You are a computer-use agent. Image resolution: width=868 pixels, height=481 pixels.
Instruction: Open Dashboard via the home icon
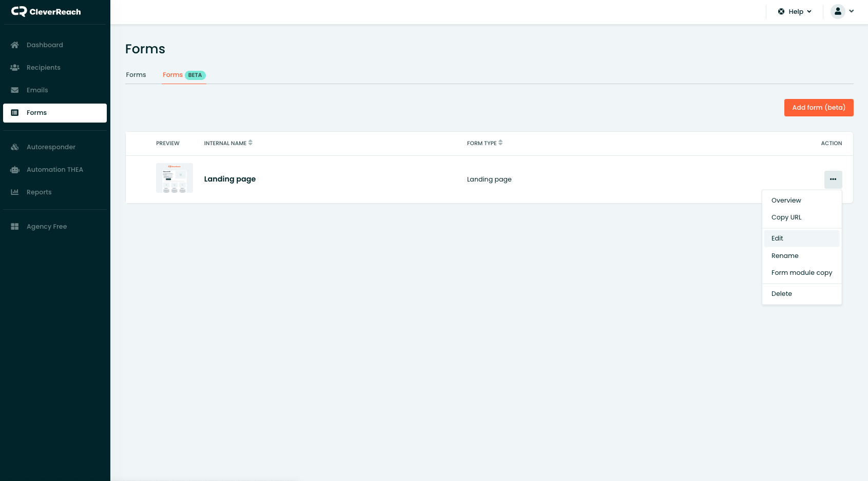(x=15, y=45)
